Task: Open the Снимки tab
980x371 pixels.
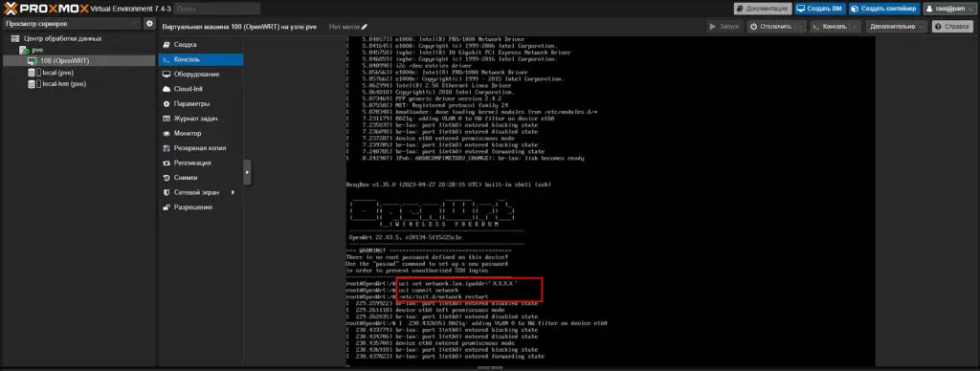Action: coord(200,178)
